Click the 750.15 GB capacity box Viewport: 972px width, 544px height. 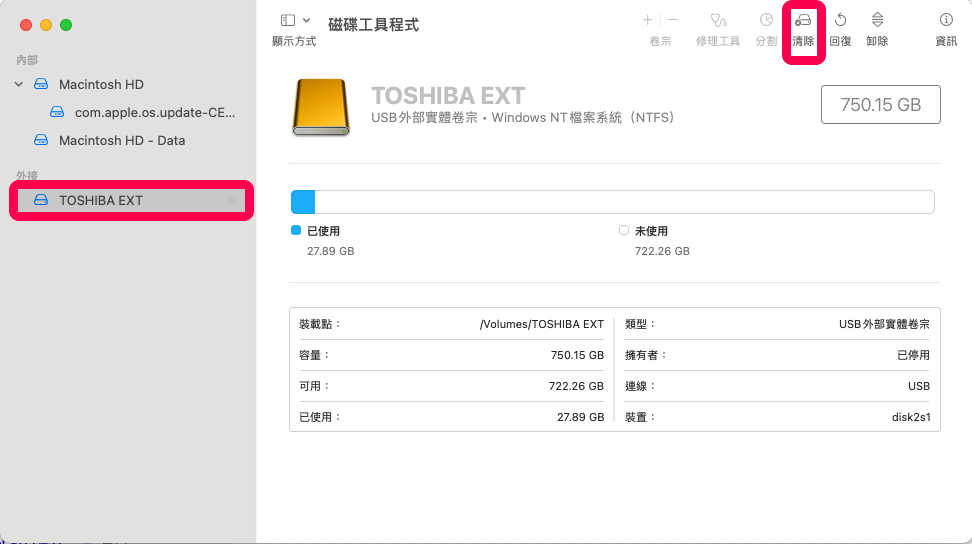coord(880,105)
